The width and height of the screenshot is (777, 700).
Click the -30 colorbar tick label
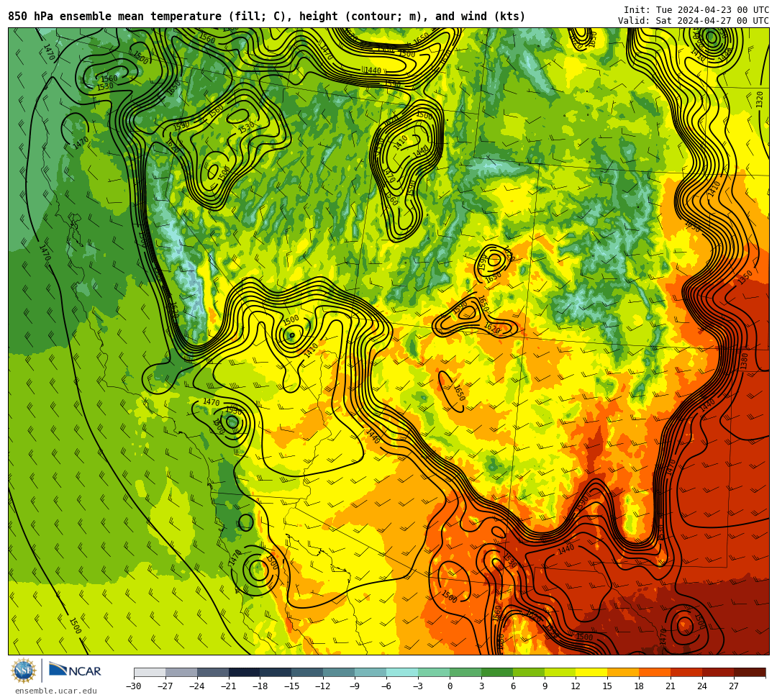pos(134,686)
